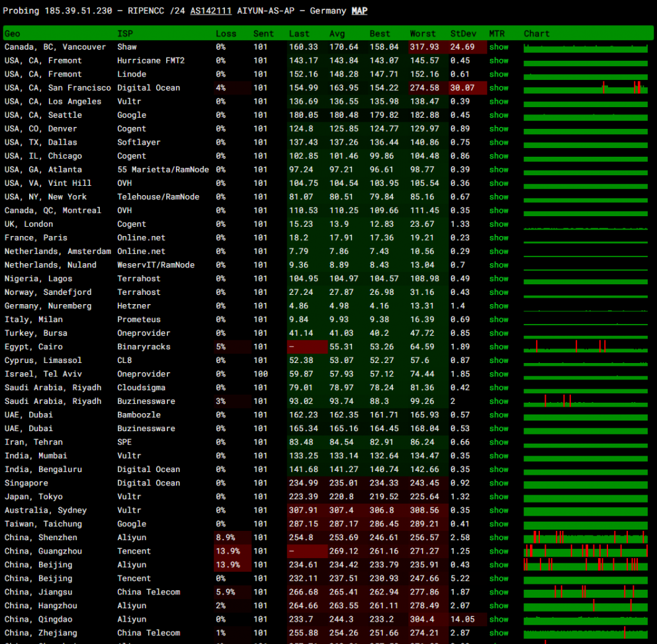
Task: Select the probed IP 185.39.51.230 text
Action: point(78,11)
